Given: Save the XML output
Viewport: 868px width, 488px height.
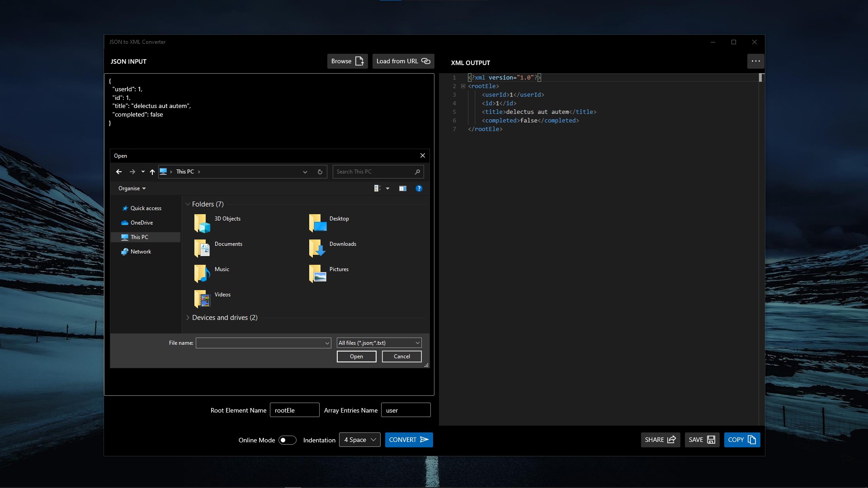Looking at the screenshot, I should (x=702, y=440).
